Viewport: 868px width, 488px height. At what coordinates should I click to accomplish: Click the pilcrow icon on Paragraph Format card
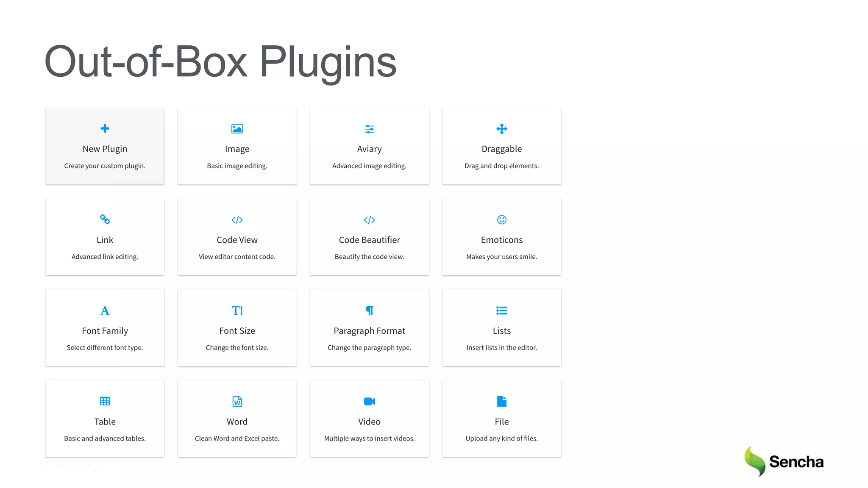369,311
